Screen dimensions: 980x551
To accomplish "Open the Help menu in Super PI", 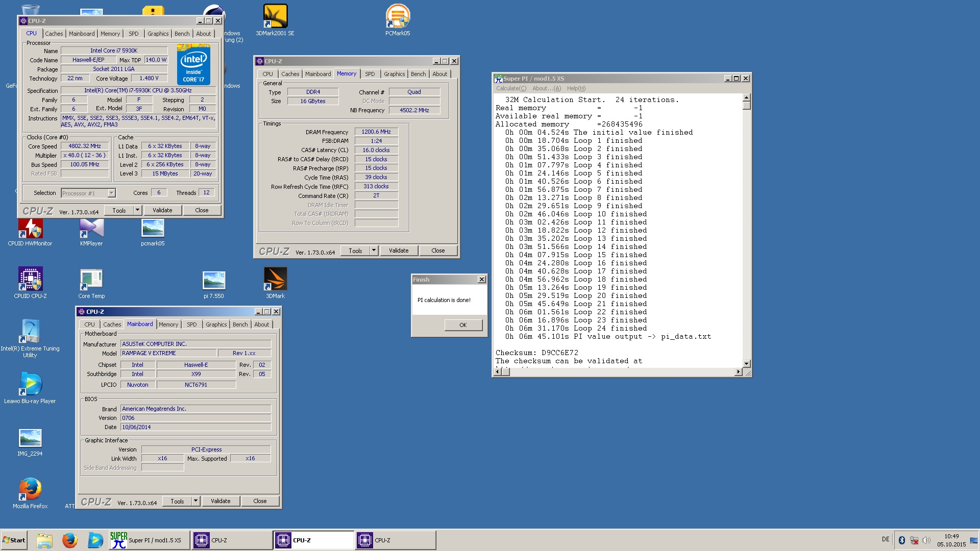I will [576, 88].
